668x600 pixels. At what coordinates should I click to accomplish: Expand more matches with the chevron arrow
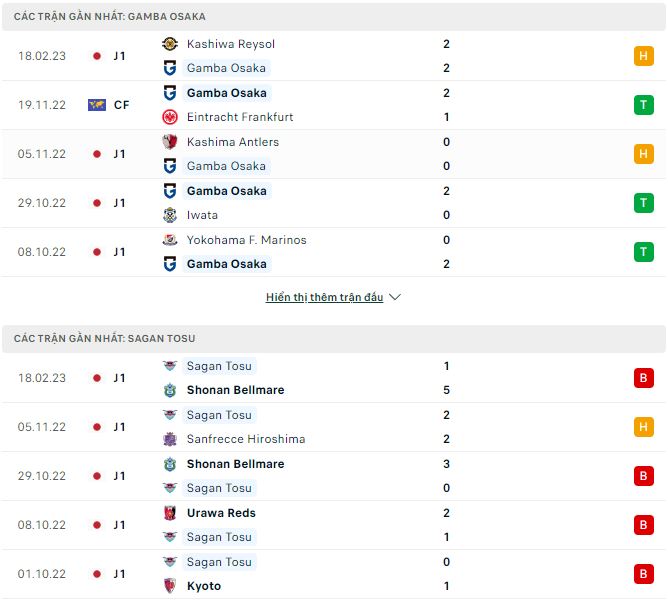(395, 297)
